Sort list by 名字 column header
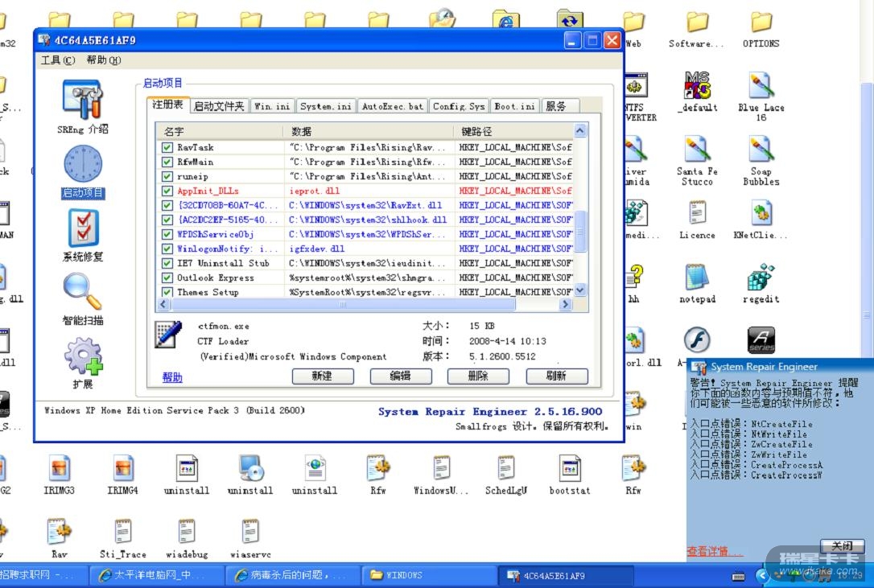The width and height of the screenshot is (874, 588). [x=221, y=131]
